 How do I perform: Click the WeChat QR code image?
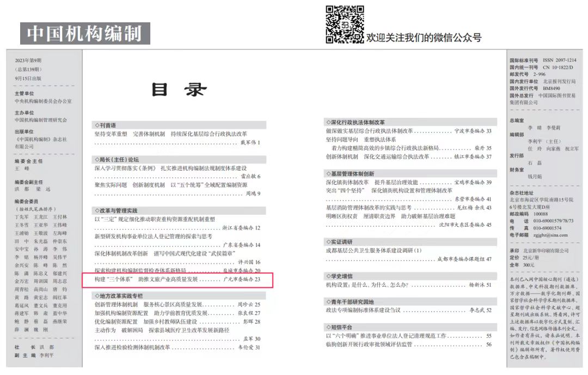tap(345, 25)
